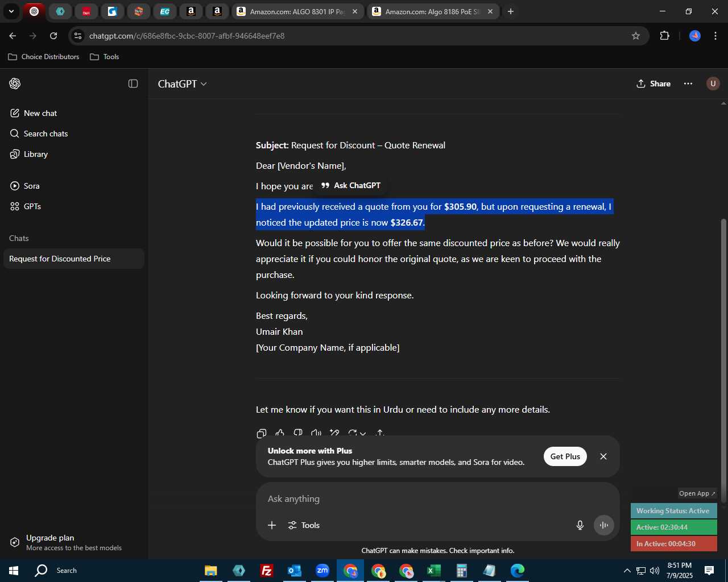
Task: Close the Algo 8186 PoE tab
Action: pos(490,11)
